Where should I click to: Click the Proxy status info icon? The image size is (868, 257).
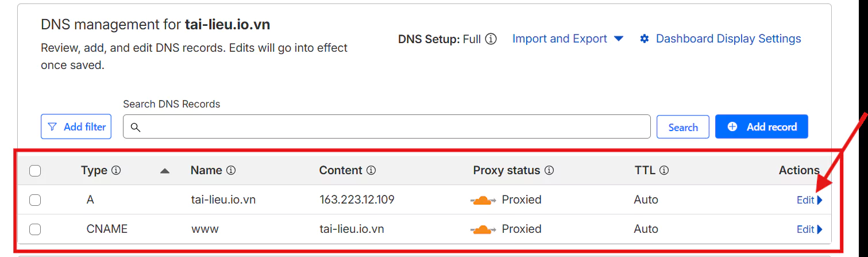tap(549, 171)
